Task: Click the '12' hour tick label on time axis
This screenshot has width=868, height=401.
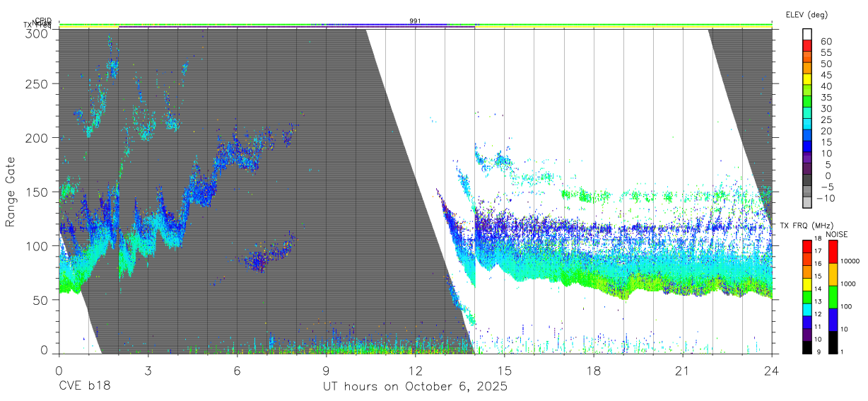Action: [x=415, y=371]
